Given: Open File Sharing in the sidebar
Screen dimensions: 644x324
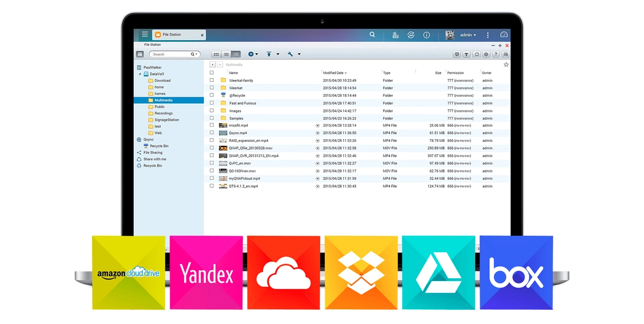Looking at the screenshot, I should point(150,153).
